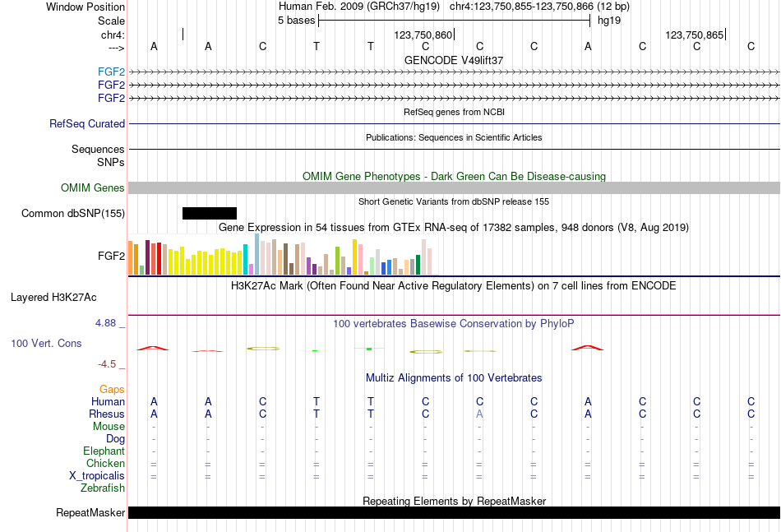Open the H3K27Ac Mark track title
Screen dimensions: 781x532
pyautogui.click(x=453, y=286)
